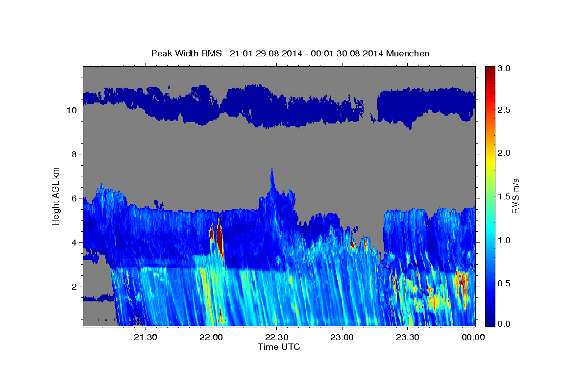Image resolution: width=588 pixels, height=392 pixels.
Task: Click the colorbar value 3.0
Action: pos(505,69)
